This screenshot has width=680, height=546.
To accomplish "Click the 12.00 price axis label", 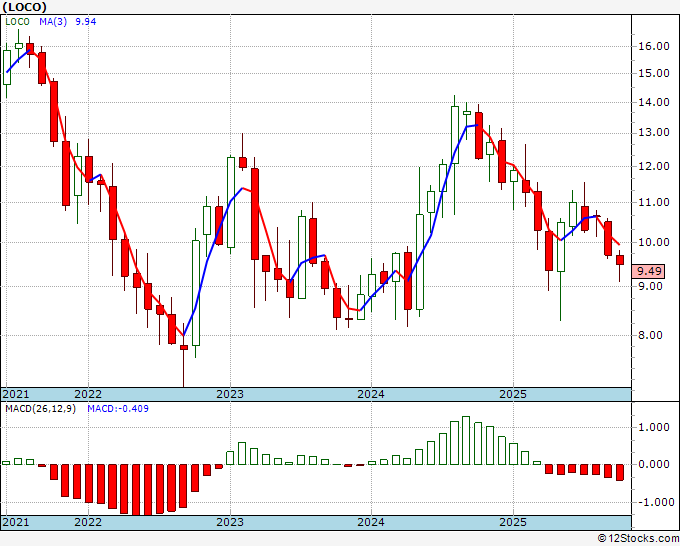I will pyautogui.click(x=654, y=167).
